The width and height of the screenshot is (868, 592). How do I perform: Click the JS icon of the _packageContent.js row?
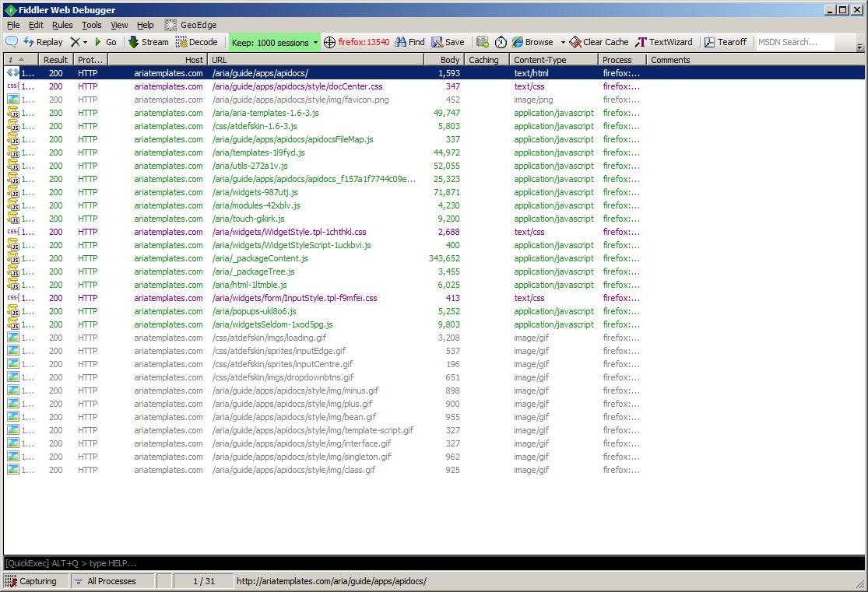click(12, 257)
